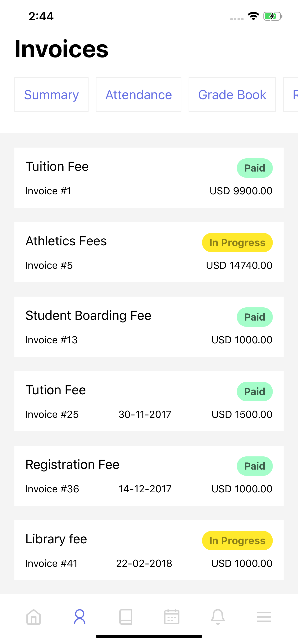Tap the profile person icon
This screenshot has width=298, height=644.
click(80, 617)
